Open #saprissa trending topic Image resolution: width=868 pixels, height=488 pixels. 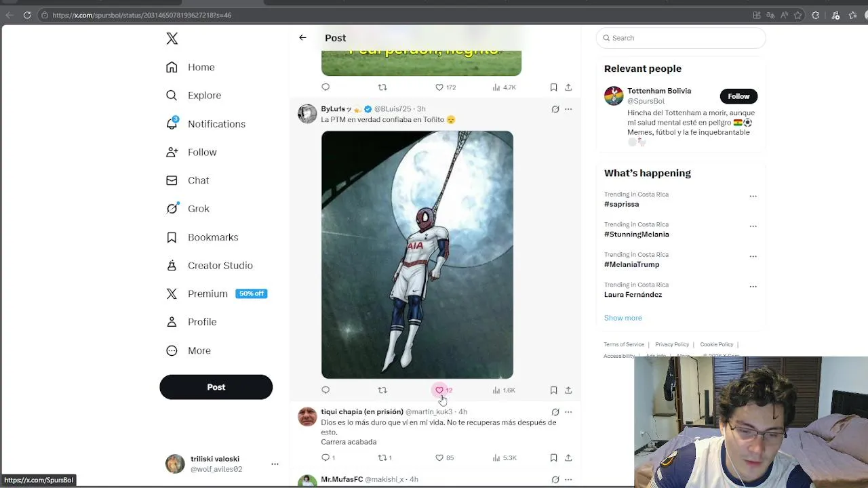pyautogui.click(x=621, y=204)
